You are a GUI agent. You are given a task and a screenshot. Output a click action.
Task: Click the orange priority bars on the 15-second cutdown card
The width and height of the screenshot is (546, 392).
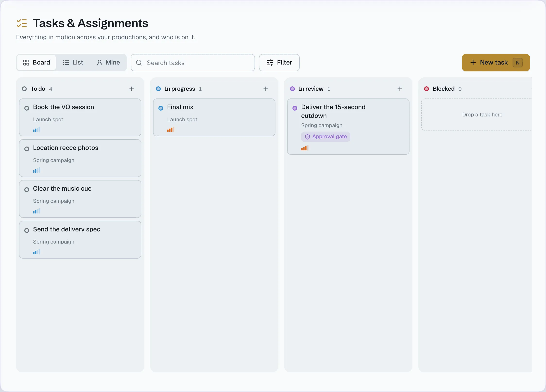point(305,148)
